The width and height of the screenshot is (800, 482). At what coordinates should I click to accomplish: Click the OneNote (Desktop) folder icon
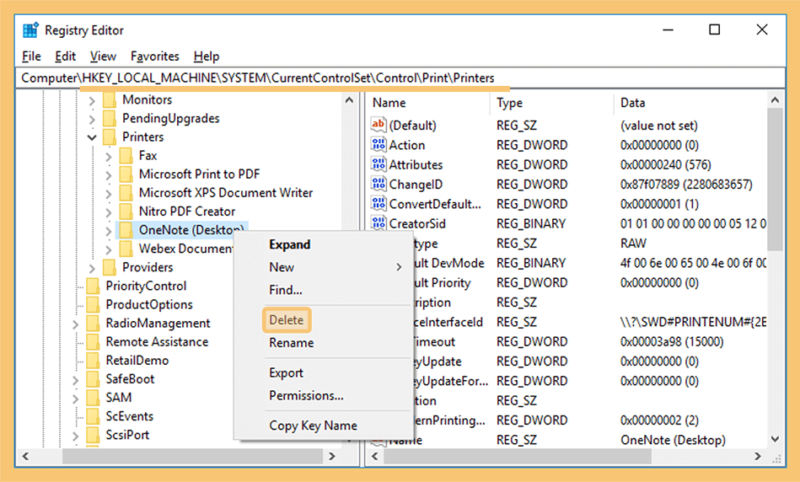(x=126, y=230)
